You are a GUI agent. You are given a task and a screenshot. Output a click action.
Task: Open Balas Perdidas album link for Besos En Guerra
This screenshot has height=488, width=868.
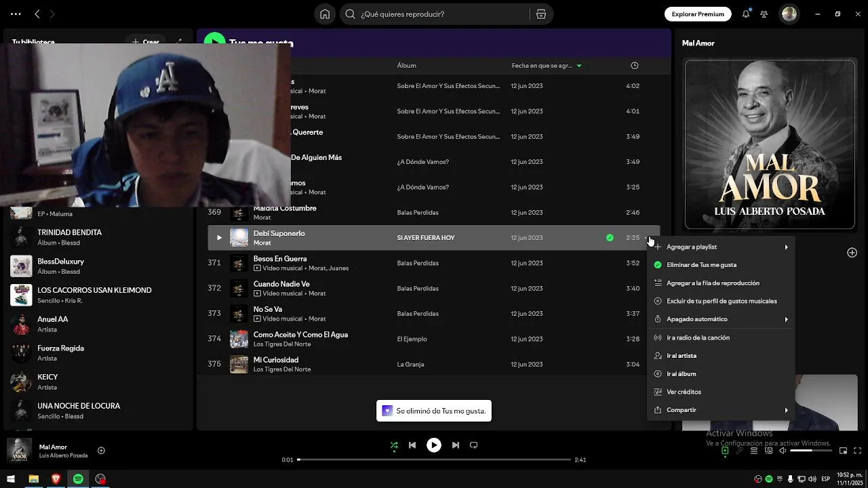tap(418, 263)
